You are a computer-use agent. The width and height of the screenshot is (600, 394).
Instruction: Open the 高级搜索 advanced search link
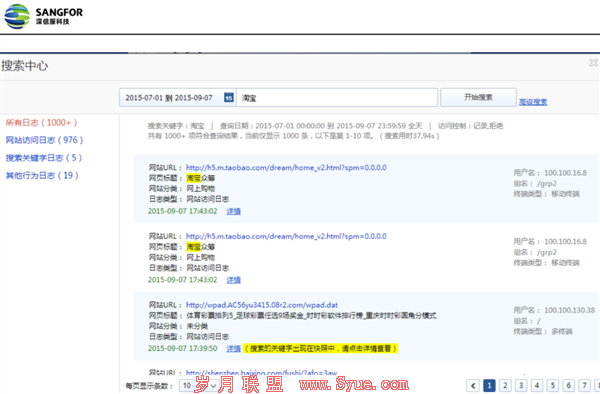coord(533,102)
